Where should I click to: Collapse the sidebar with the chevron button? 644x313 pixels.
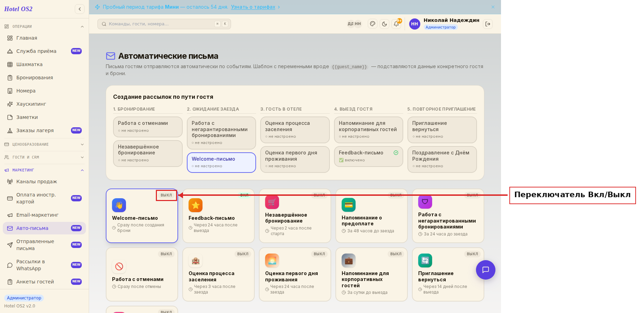[80, 9]
